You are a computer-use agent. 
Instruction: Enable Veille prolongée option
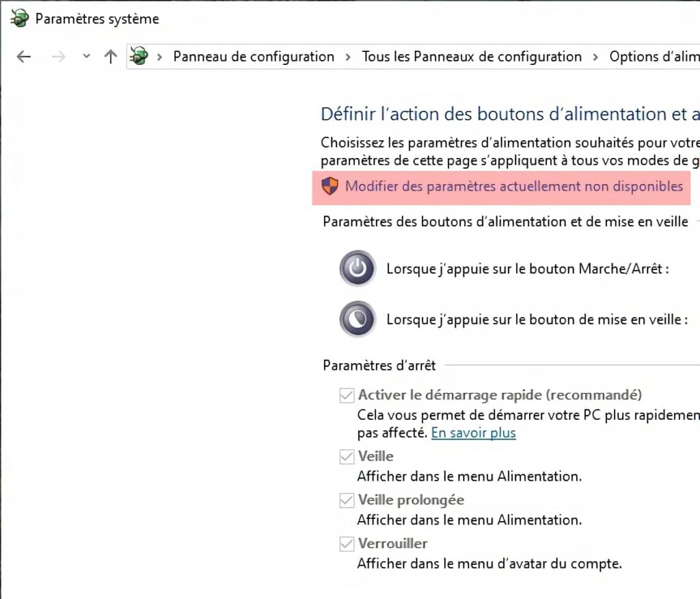coord(346,500)
